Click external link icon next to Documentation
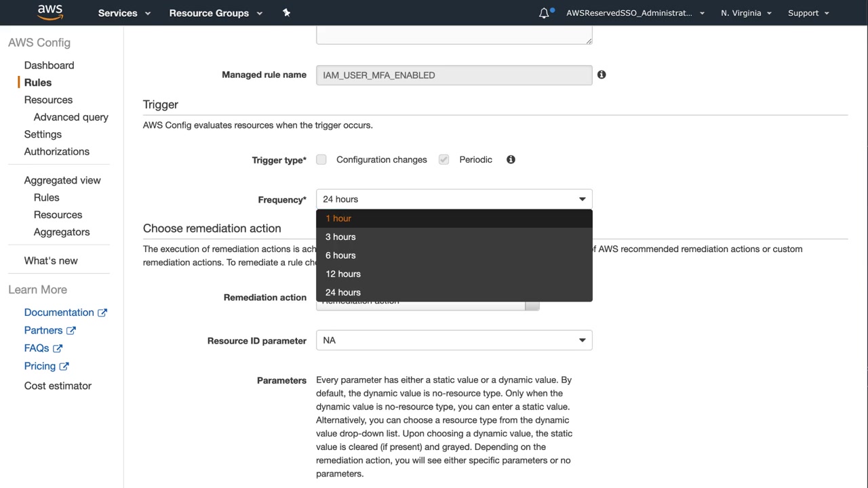Screen dimensions: 868x488 pyautogui.click(x=102, y=312)
